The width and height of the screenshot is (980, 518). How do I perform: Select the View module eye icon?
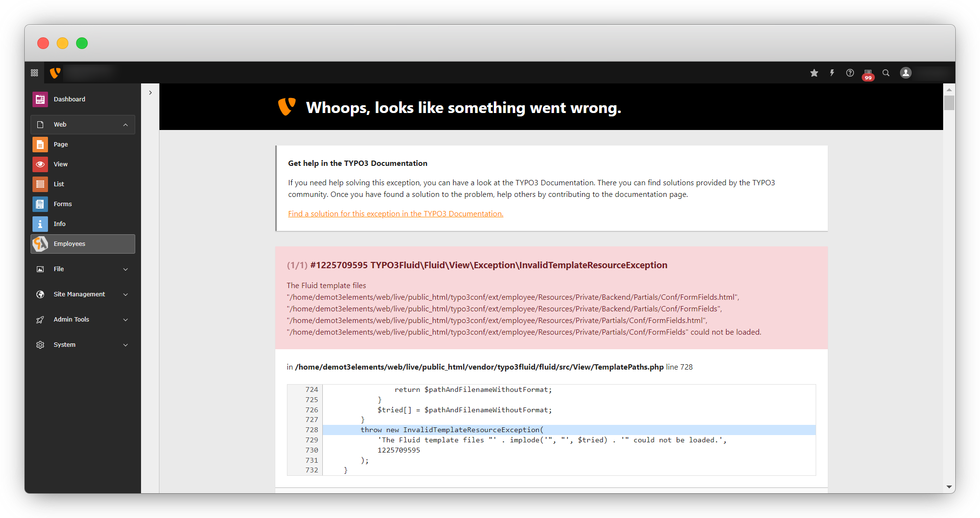[x=40, y=164]
